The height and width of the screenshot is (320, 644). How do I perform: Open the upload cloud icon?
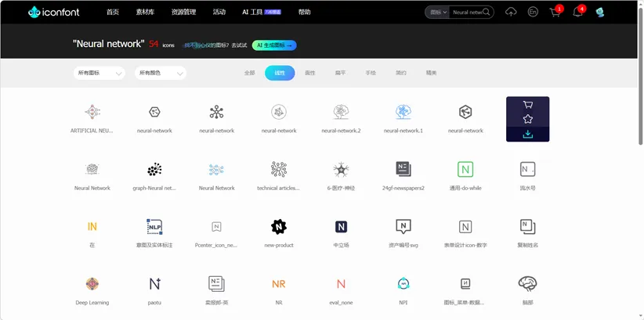click(511, 13)
